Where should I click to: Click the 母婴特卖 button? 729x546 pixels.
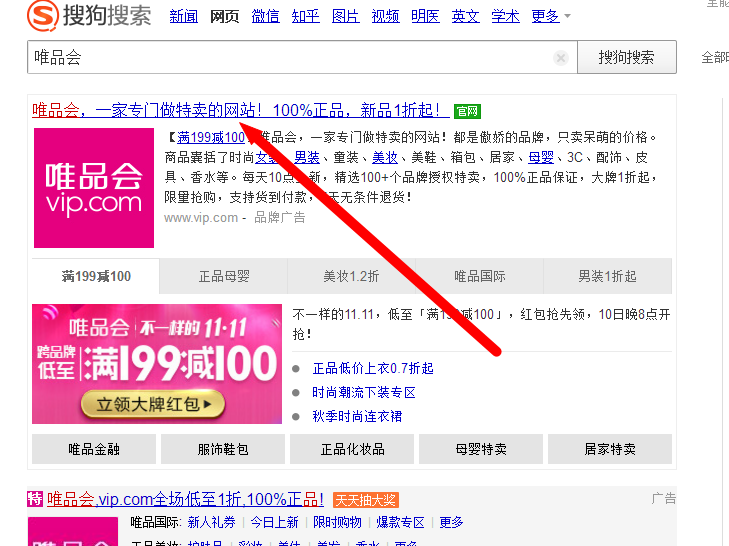click(x=481, y=449)
